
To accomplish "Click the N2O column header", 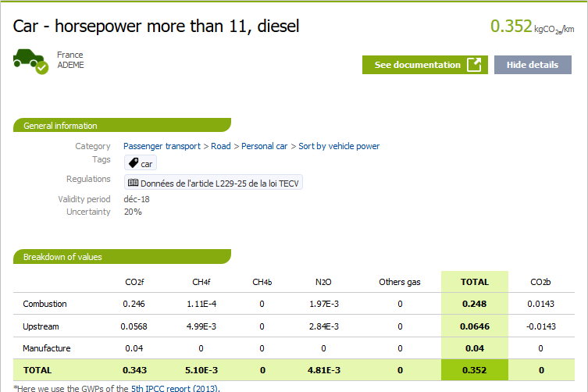I will (x=323, y=282).
